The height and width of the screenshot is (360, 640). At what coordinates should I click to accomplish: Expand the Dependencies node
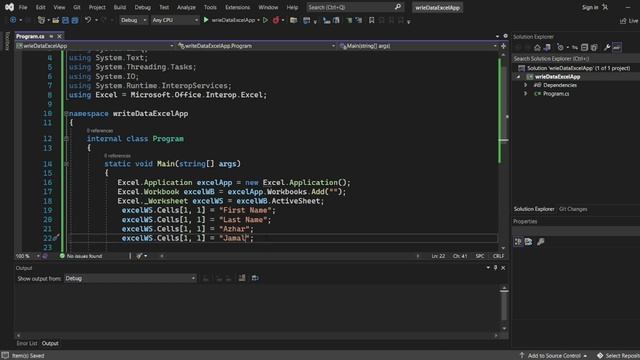pyautogui.click(x=526, y=85)
